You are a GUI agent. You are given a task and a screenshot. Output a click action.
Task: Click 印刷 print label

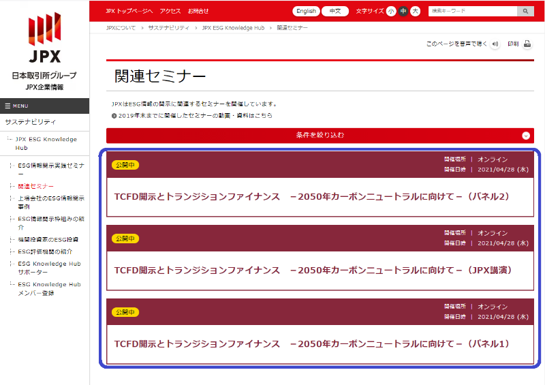513,44
